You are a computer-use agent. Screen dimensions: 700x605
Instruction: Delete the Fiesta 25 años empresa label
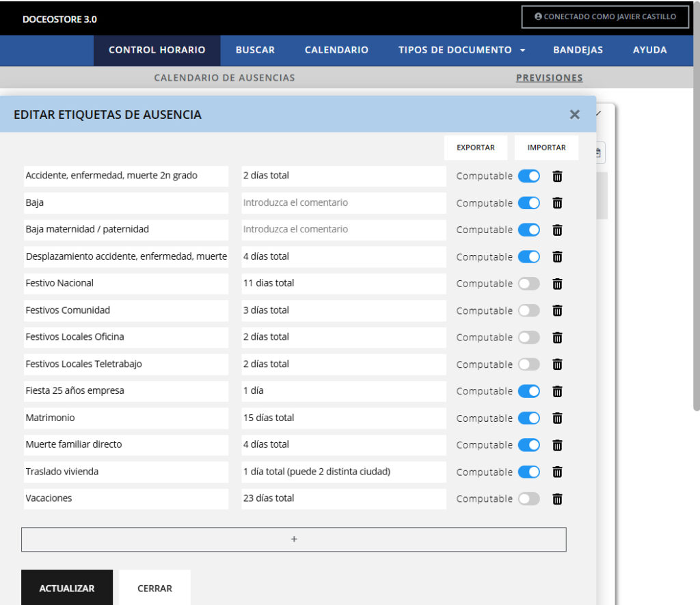557,392
